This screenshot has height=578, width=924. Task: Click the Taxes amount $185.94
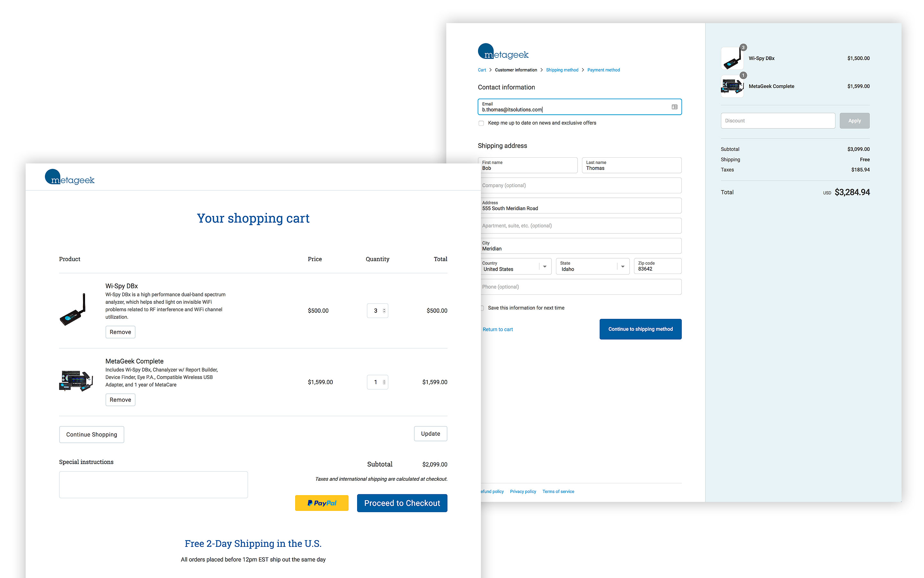(x=860, y=170)
